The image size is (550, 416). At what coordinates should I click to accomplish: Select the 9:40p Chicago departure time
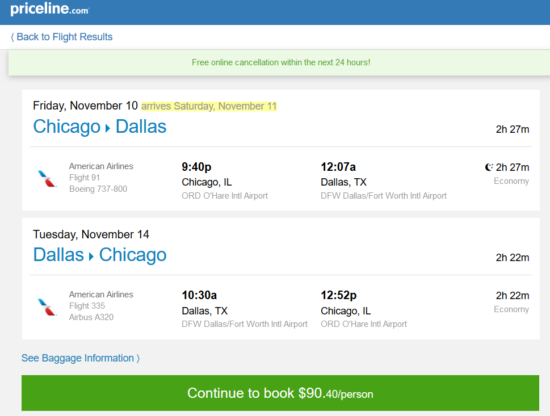(196, 167)
